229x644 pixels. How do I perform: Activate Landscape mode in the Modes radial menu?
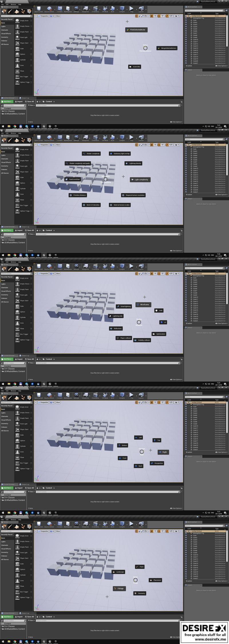coord(119,572)
